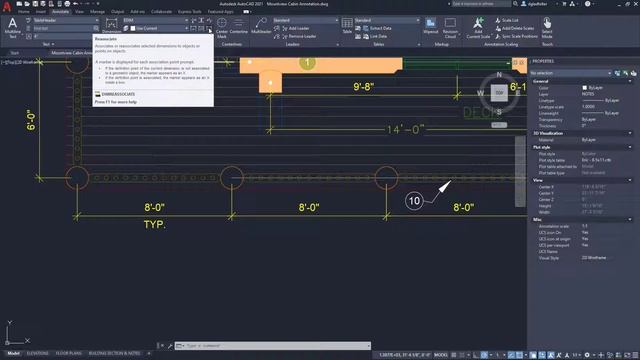The image size is (640, 360).
Task: Switch to the Collaborate ribbon tab
Action: (161, 12)
